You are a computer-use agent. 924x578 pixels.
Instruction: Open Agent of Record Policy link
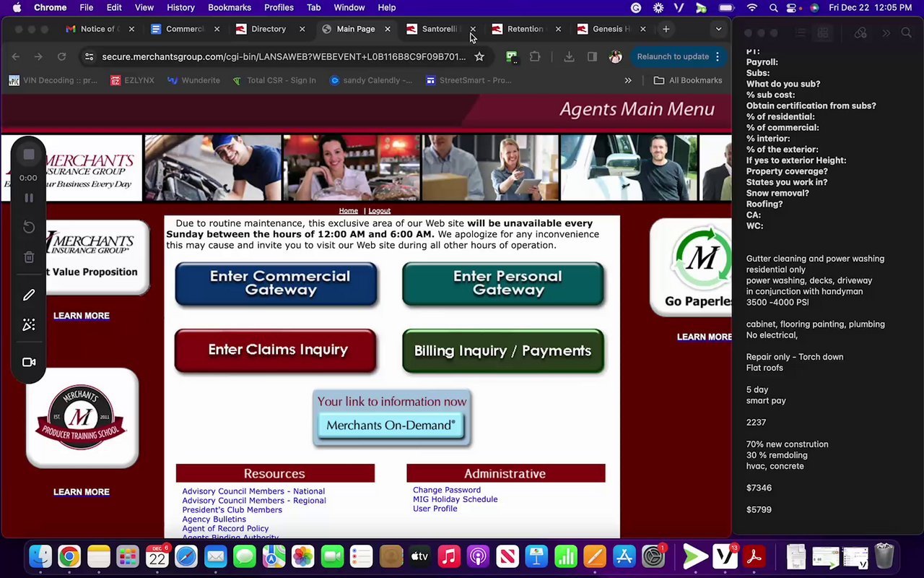click(225, 529)
